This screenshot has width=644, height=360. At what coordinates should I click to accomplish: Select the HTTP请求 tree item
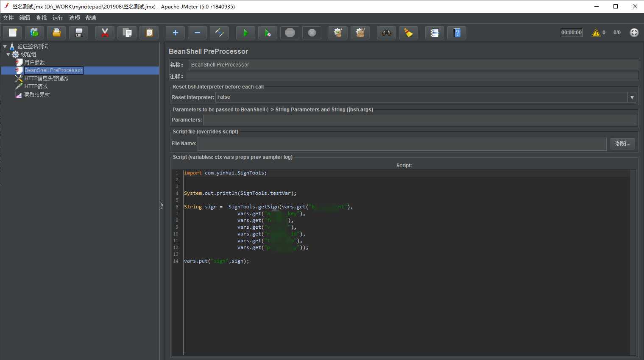tap(36, 86)
